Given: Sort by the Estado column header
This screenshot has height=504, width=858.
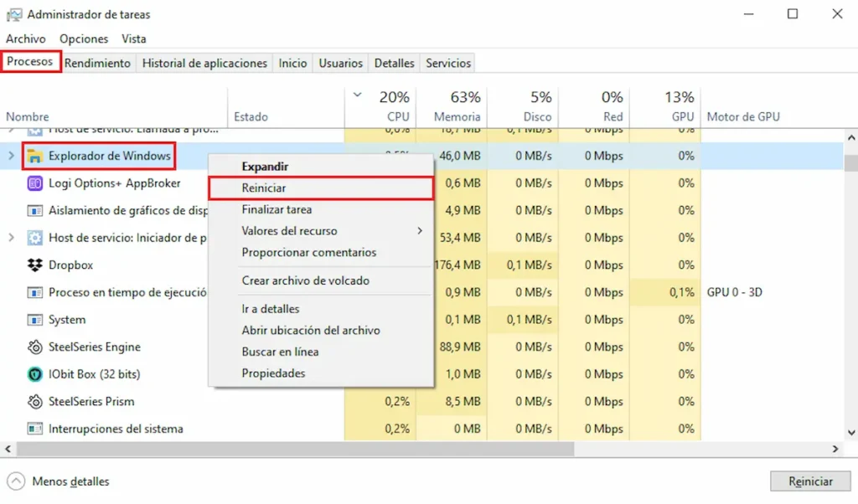Looking at the screenshot, I should coord(287,108).
